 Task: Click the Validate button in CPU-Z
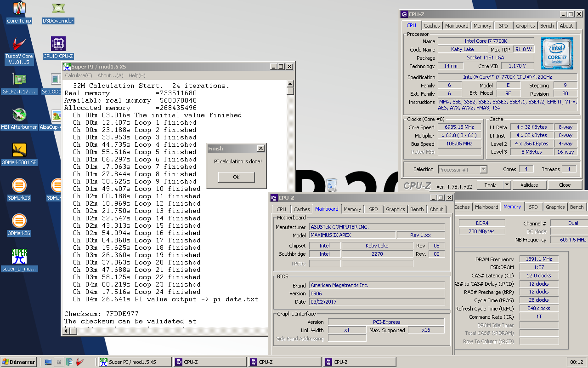(529, 185)
